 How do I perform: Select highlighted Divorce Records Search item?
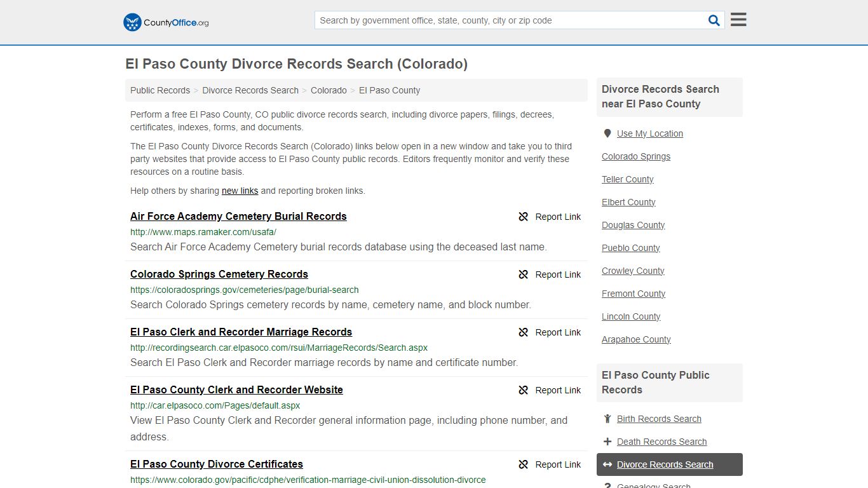coord(670,464)
